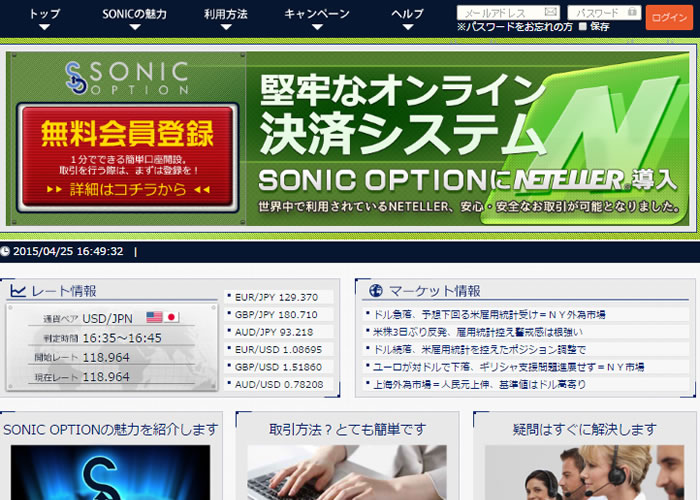Open news 米株3日ぶり反発
Screen dimensions: 700x500
478,332
